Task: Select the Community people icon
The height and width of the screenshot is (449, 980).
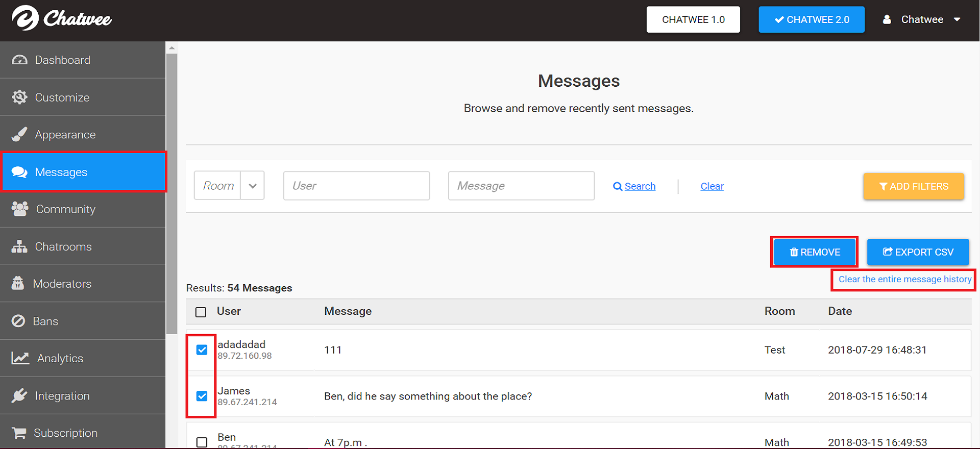Action: tap(20, 209)
